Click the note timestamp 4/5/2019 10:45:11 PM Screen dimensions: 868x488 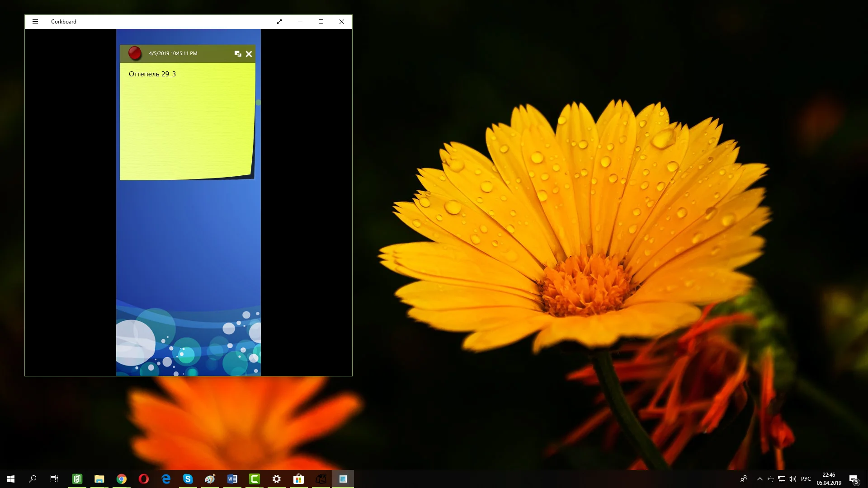click(x=173, y=53)
